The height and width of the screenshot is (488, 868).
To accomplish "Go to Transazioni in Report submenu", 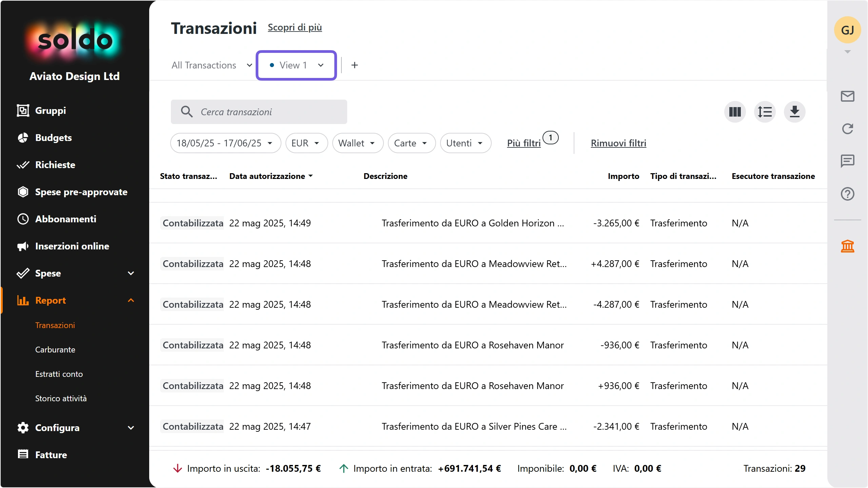I will [55, 325].
